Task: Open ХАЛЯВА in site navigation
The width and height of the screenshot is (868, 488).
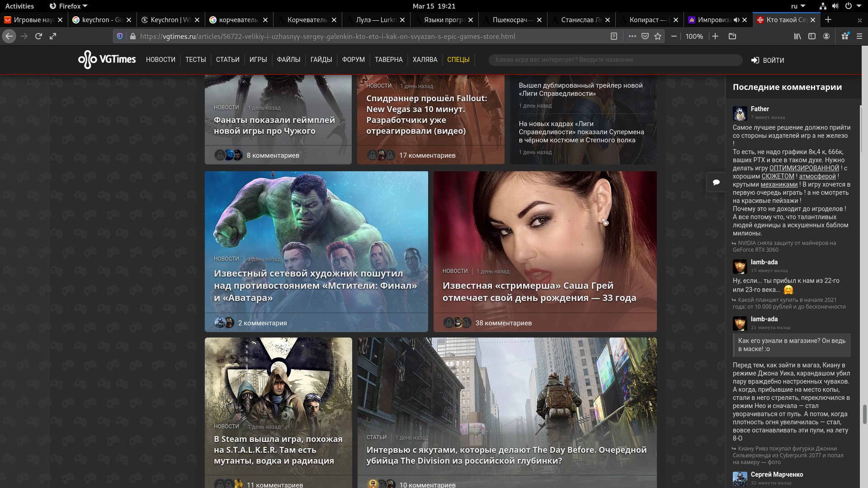Action: click(x=425, y=60)
